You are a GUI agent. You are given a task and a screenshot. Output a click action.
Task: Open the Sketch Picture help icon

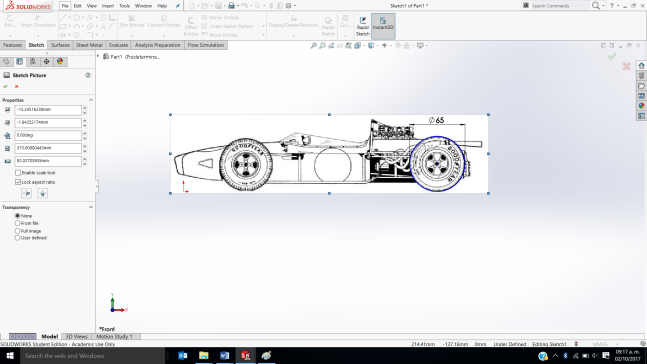click(x=88, y=75)
